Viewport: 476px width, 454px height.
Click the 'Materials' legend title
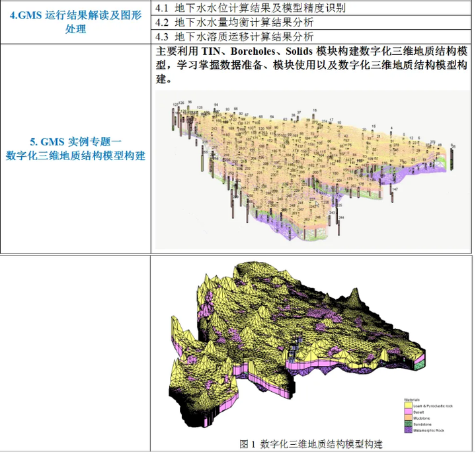412,400
